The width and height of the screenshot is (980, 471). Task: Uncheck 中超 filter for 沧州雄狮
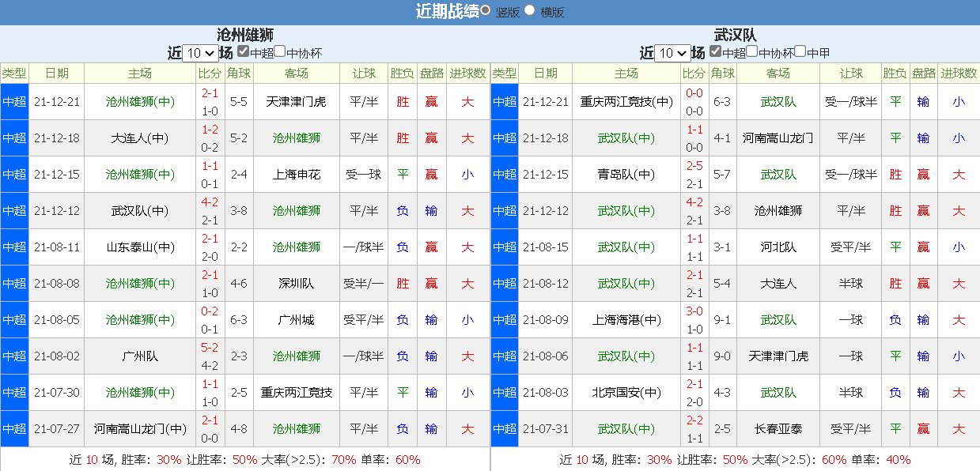(x=244, y=51)
